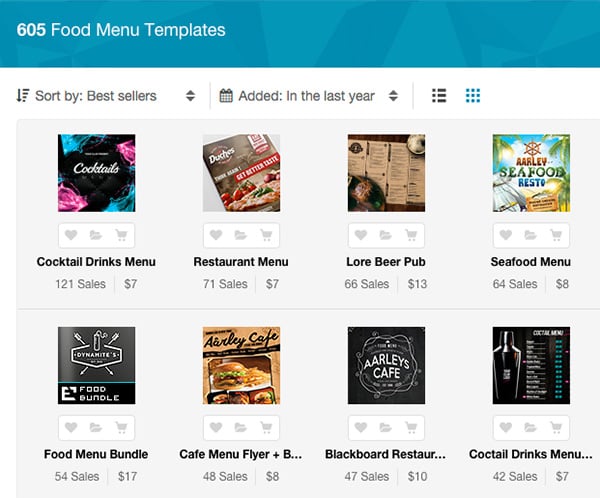
Task: Click the 605 Food Menu Templates heading
Action: (121, 30)
